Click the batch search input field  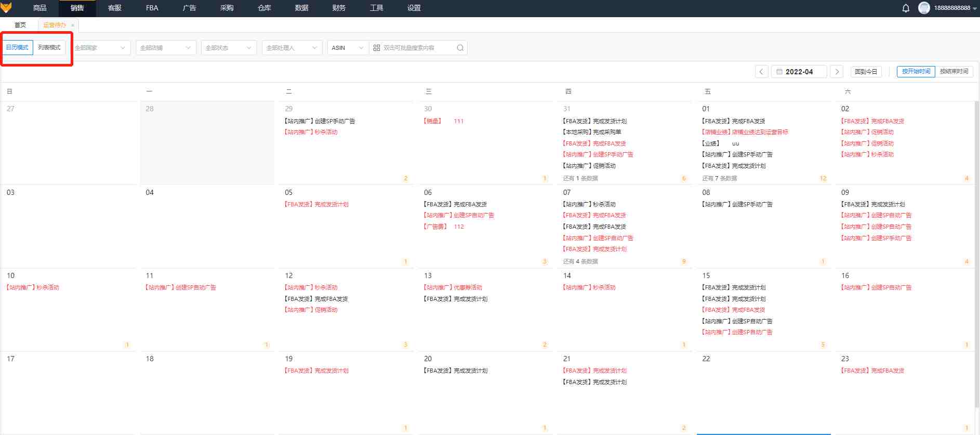(x=418, y=48)
